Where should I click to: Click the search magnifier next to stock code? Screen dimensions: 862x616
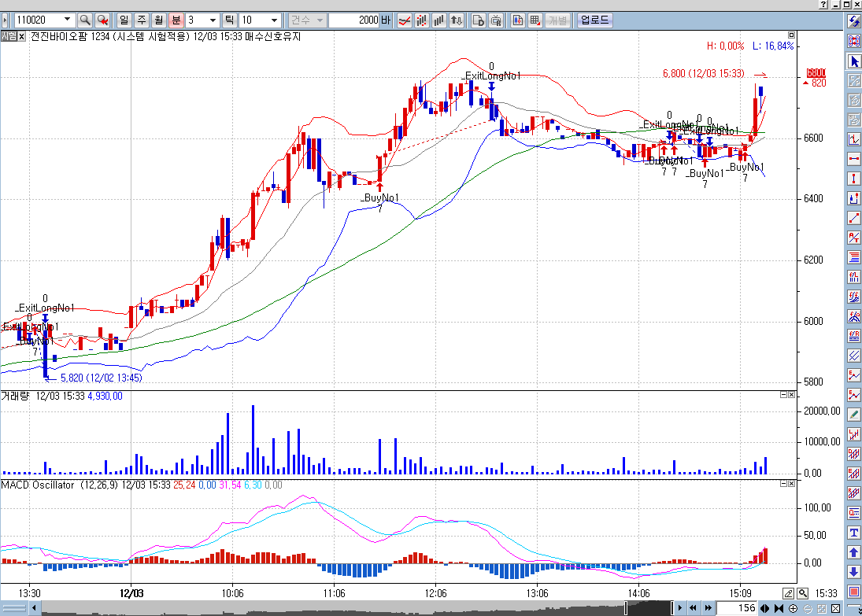[85, 20]
